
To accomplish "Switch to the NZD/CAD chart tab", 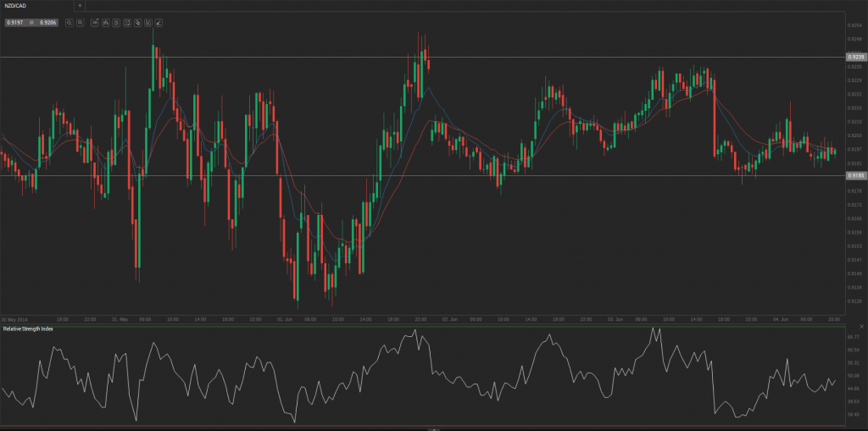I will 19,5.
